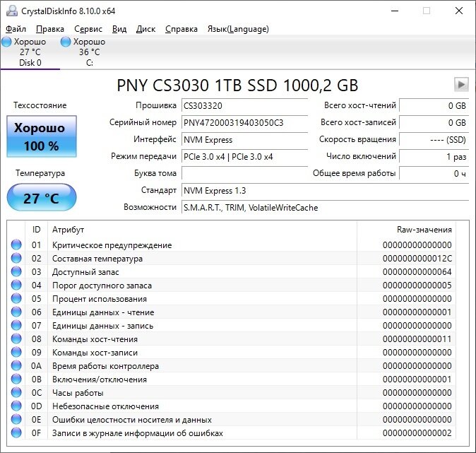Image resolution: width=476 pixels, height=453 pixels.
Task: Click the Скорость вращения value ---- (SSD)
Action: (x=434, y=140)
